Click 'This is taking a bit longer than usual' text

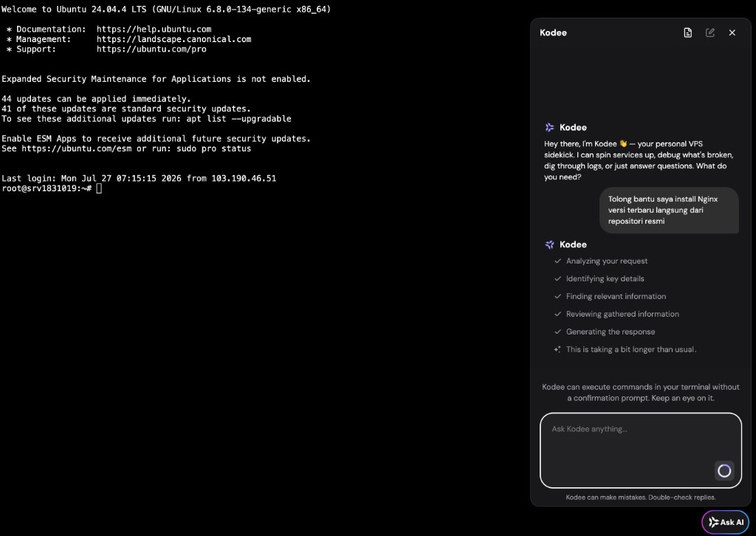click(x=631, y=349)
